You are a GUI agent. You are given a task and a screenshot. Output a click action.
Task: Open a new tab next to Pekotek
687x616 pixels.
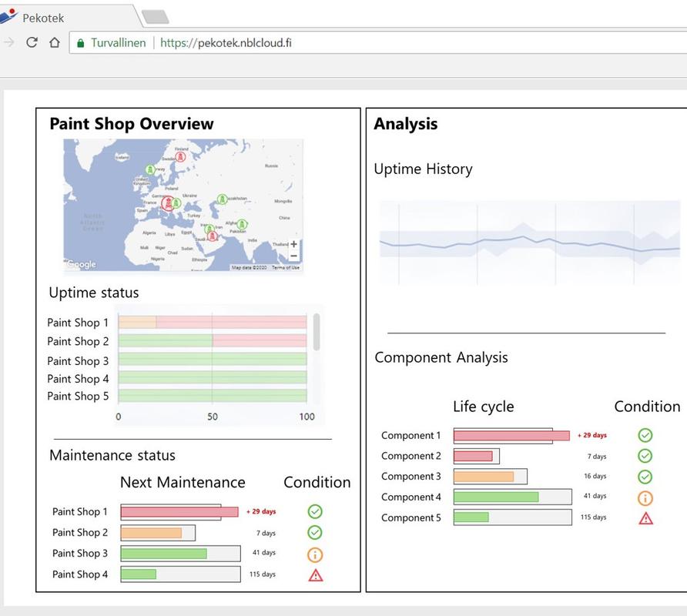(x=156, y=17)
